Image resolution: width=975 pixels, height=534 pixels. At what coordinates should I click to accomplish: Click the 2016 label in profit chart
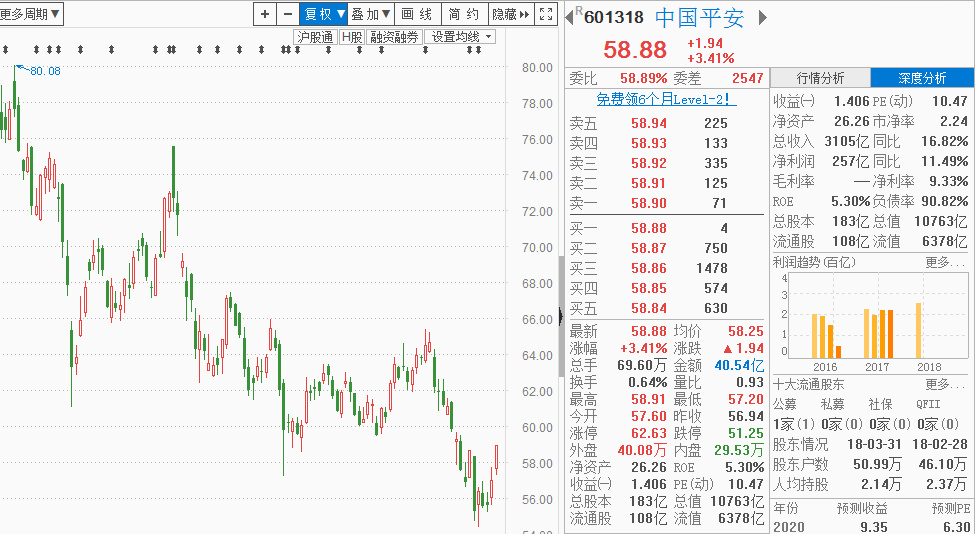(825, 367)
